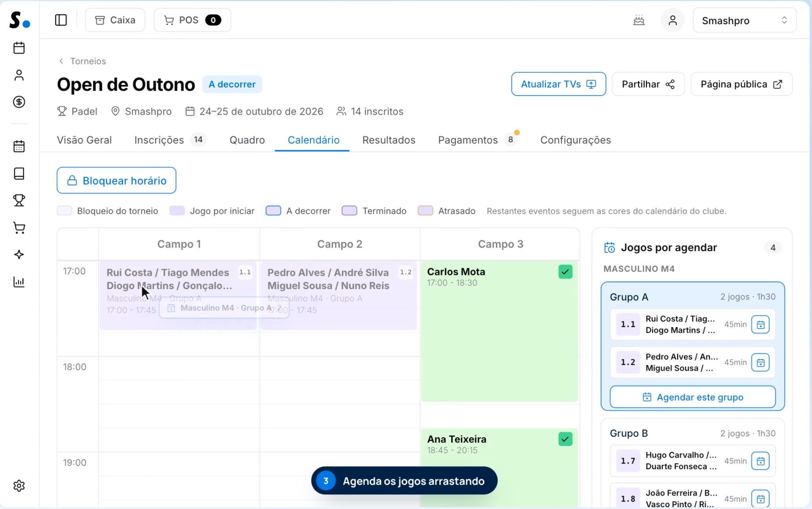812x509 pixels.
Task: Open the tournaments trophy sidebar icon
Action: tap(19, 200)
